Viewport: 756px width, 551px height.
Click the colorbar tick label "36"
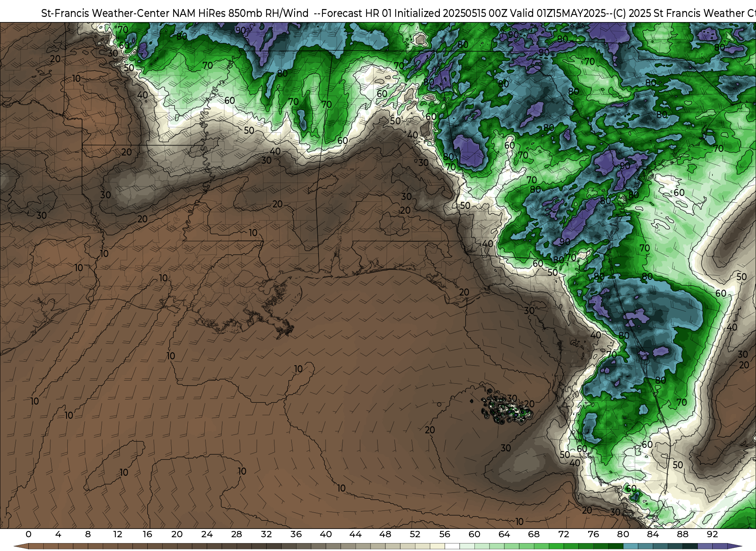point(296,534)
